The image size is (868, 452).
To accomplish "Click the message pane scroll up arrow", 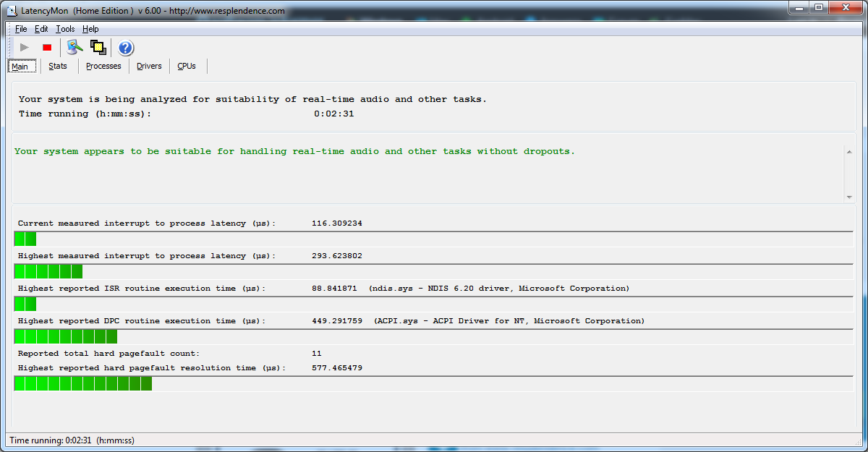I will pyautogui.click(x=849, y=150).
